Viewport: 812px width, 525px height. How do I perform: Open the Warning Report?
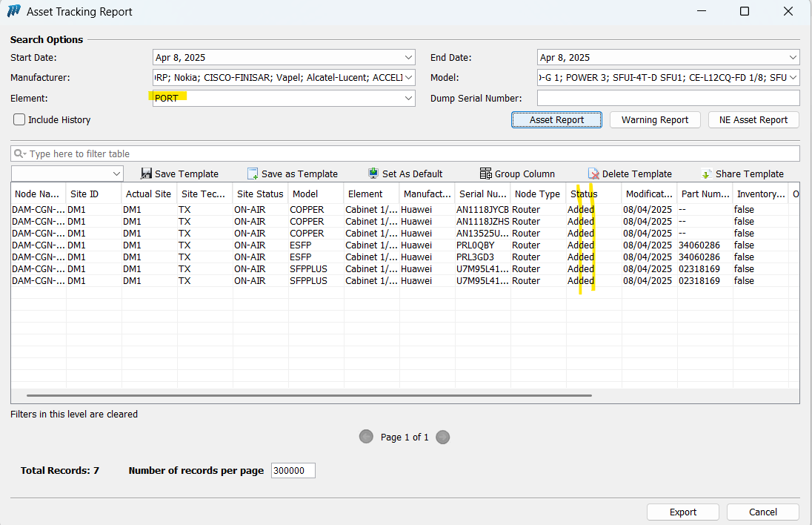[x=655, y=120]
